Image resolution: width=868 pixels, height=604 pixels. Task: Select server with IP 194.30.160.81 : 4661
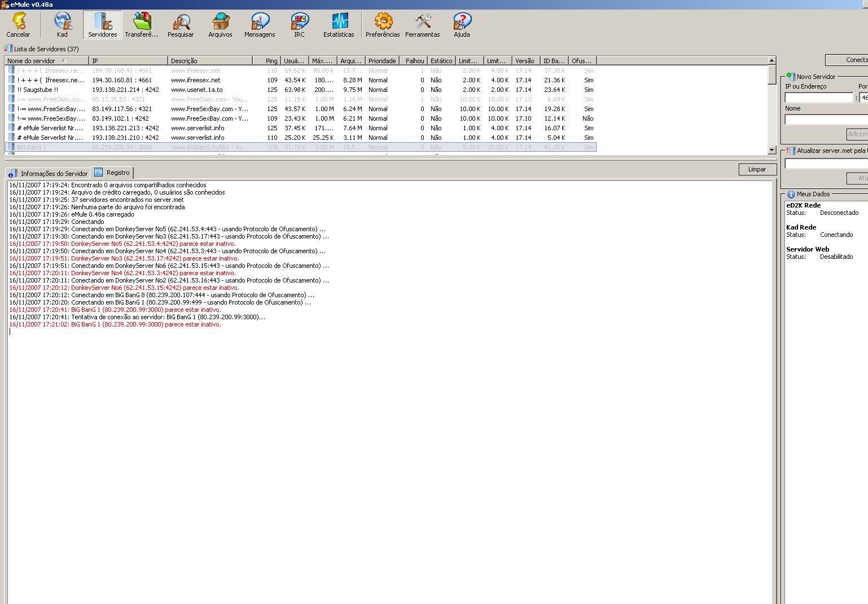point(300,80)
